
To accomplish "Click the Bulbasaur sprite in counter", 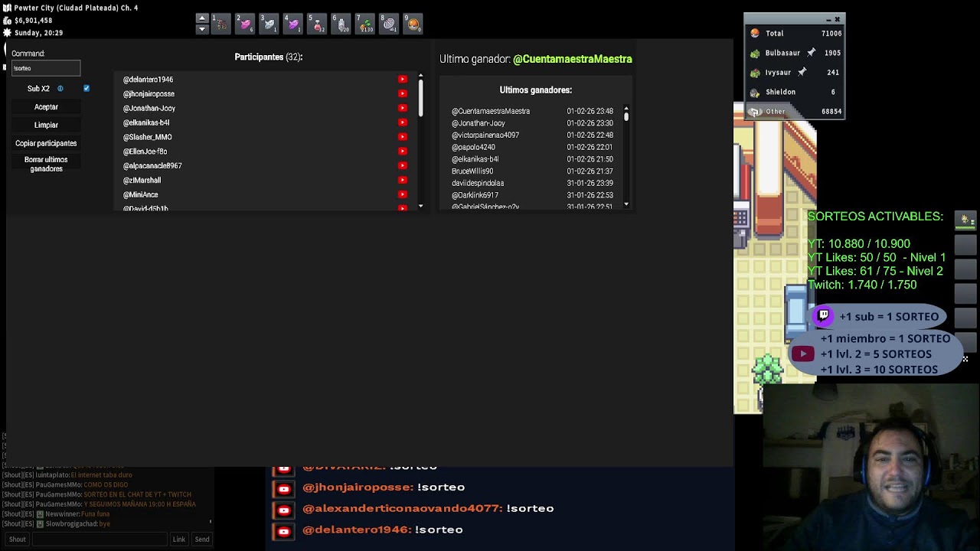I will tap(755, 54).
